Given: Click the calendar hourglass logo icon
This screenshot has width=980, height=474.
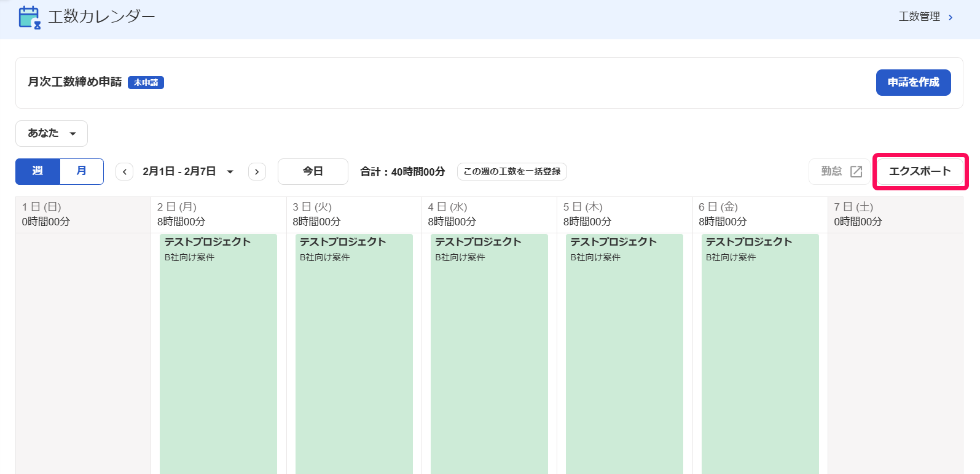Looking at the screenshot, I should pos(29,17).
